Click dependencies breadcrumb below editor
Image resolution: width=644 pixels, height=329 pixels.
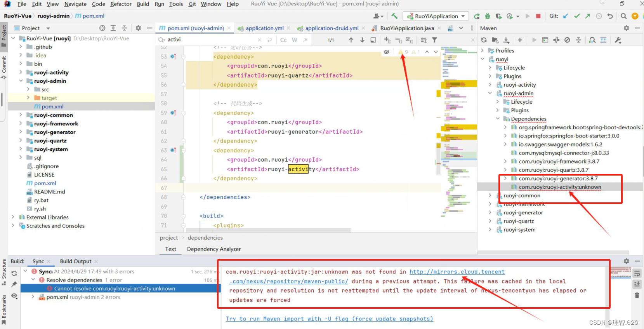(x=205, y=238)
